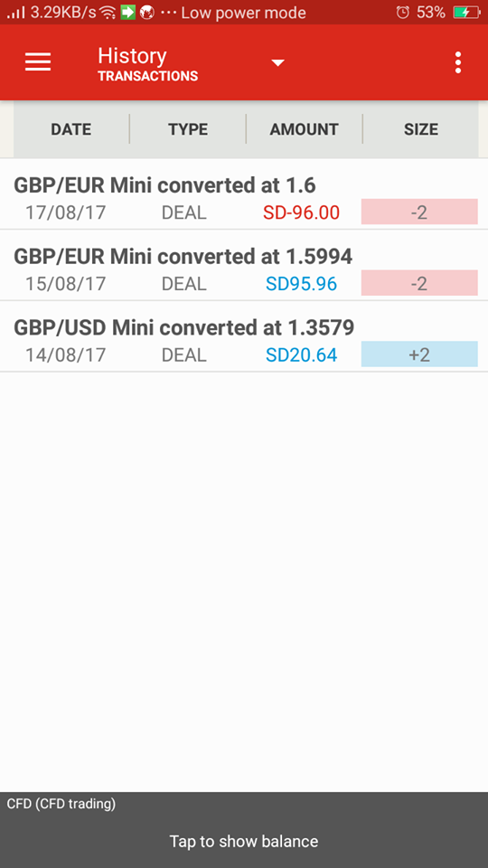Tap the blue +2 size badge
488x868 pixels.
[x=419, y=354]
